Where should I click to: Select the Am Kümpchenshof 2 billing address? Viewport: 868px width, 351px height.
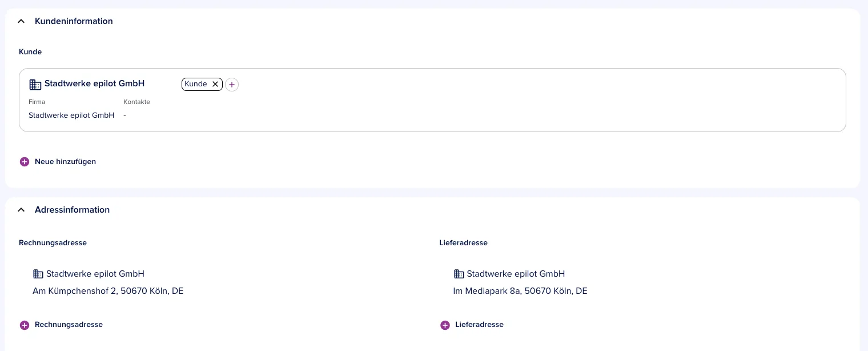coord(108,291)
